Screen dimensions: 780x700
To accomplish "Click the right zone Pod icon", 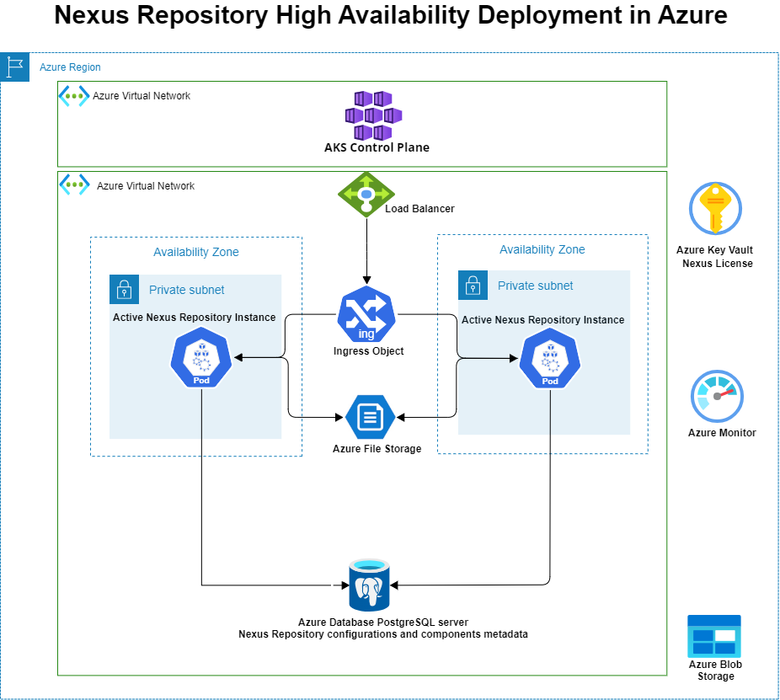I will click(x=550, y=359).
